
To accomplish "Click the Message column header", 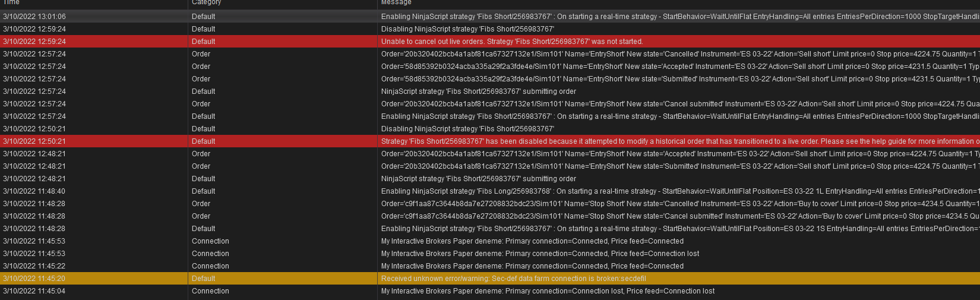I will (x=396, y=2).
